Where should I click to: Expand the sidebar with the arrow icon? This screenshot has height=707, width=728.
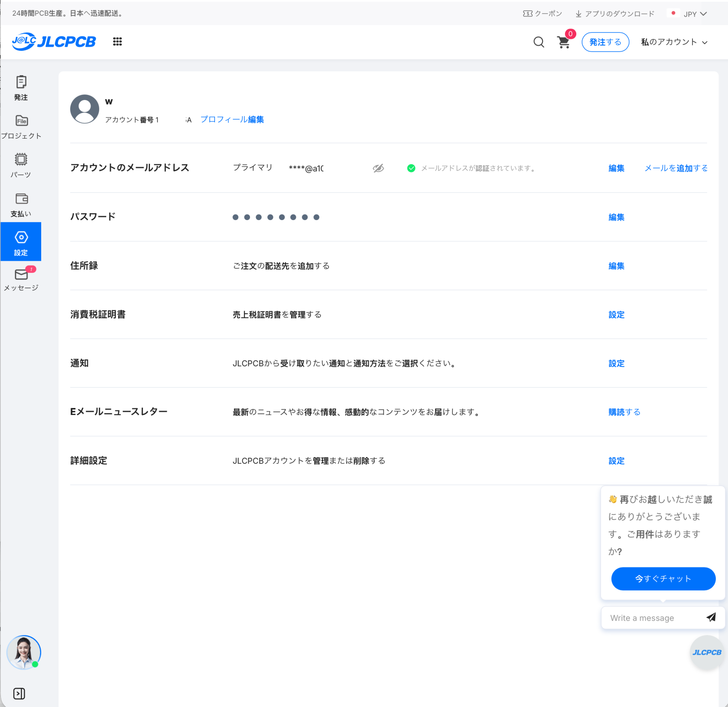(x=19, y=694)
